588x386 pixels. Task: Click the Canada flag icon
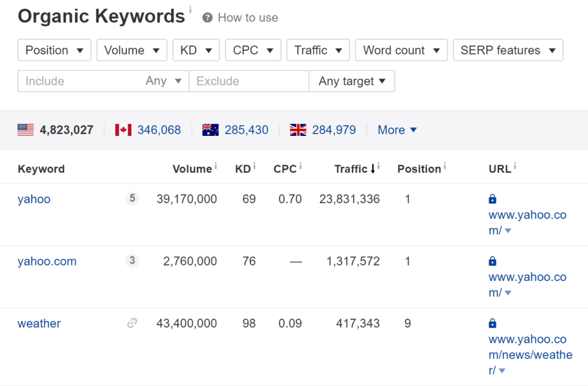coord(123,130)
